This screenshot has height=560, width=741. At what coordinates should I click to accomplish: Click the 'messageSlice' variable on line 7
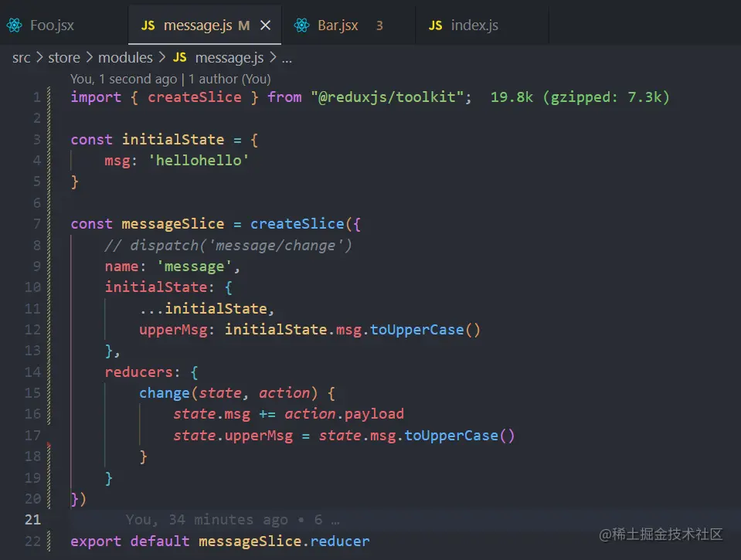pos(173,223)
